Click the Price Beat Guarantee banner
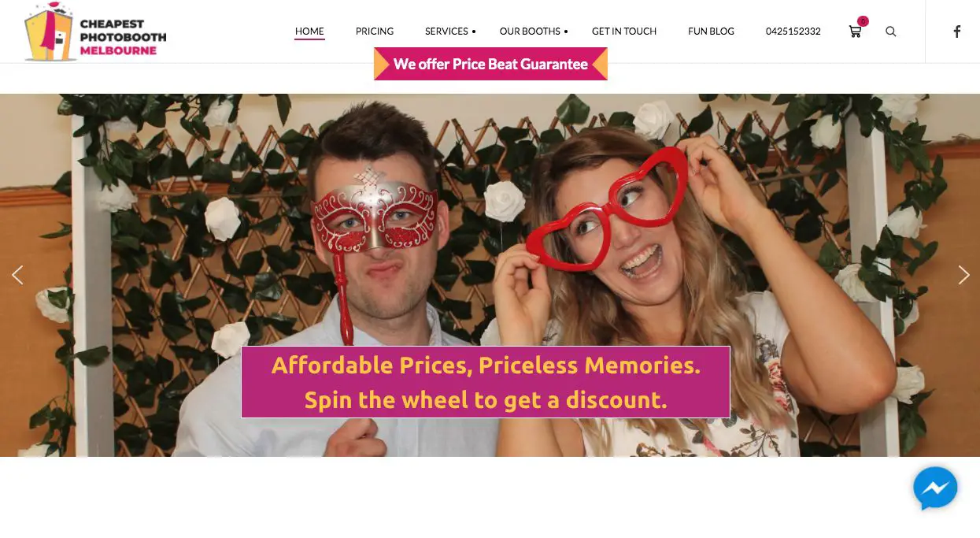980x538 pixels. click(490, 64)
